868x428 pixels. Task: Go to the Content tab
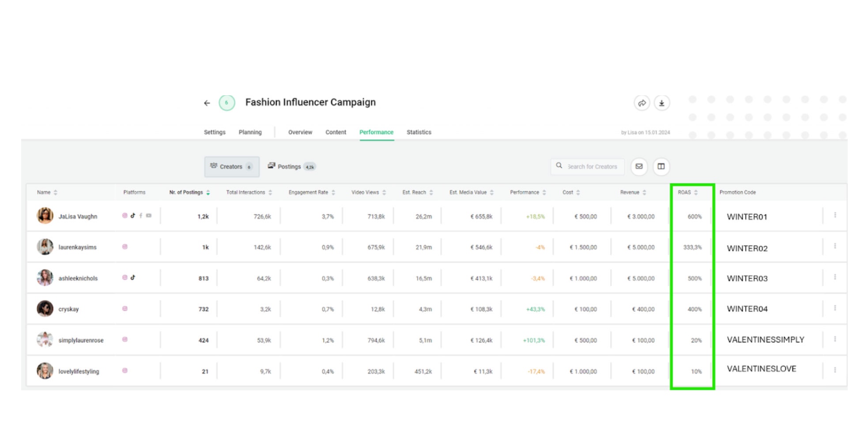point(336,132)
